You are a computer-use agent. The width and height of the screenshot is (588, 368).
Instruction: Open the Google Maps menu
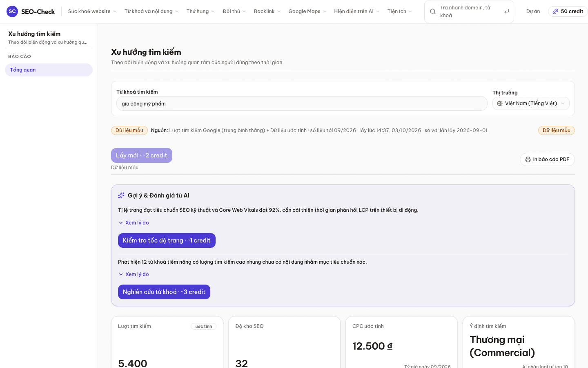pos(307,11)
